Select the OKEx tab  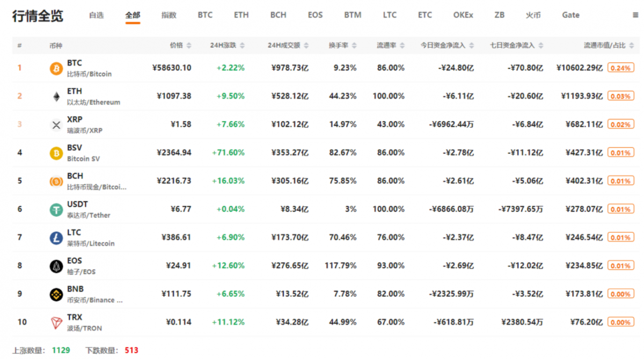pos(463,15)
